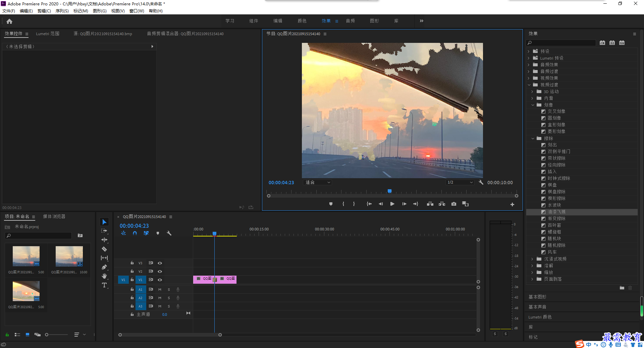The width and height of the screenshot is (644, 348).
Task: Open the 基本图形 panel
Action: pyautogui.click(x=537, y=297)
